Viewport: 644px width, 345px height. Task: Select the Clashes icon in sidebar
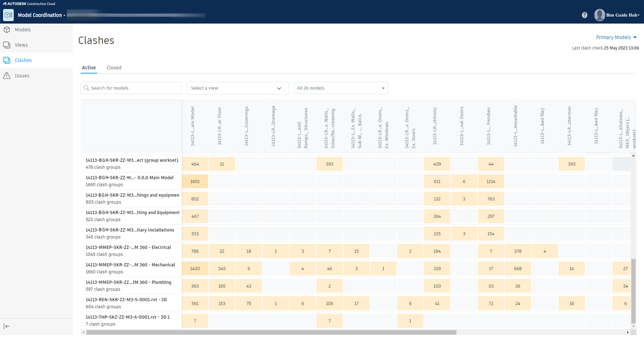7,60
